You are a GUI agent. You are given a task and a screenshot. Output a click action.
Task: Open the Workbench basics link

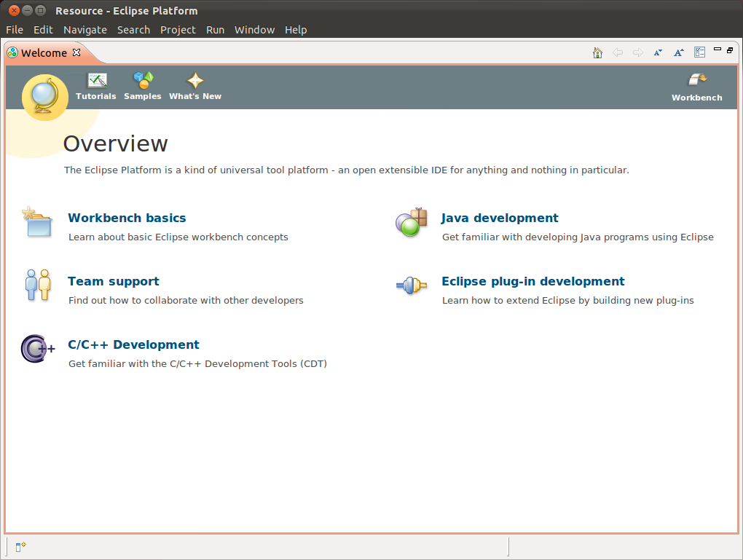(127, 218)
